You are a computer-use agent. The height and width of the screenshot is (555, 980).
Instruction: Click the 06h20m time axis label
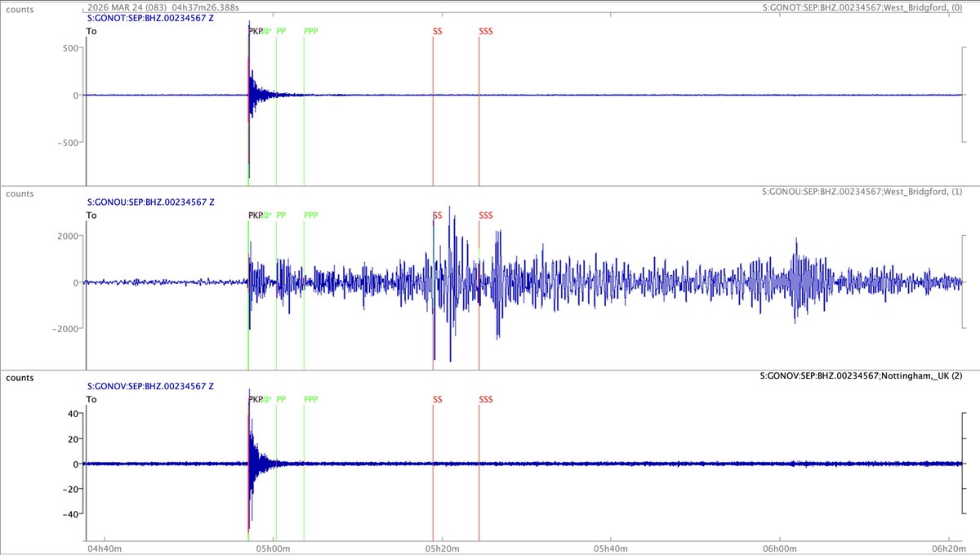(949, 548)
